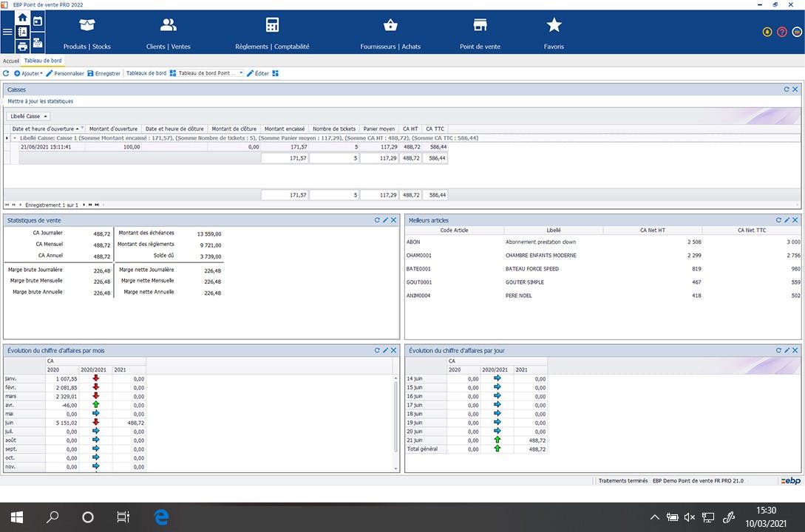This screenshot has height=532, width=805.
Task: Collapse the Caisse 1 group row
Action: coord(13,138)
